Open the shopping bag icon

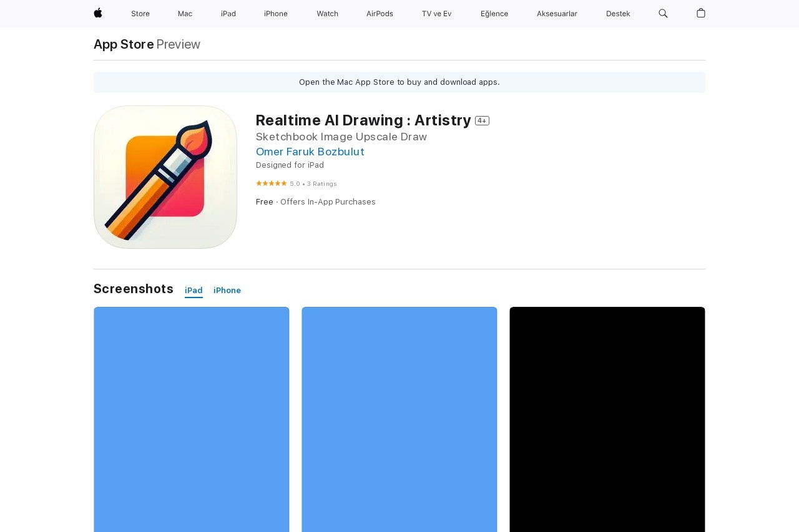click(x=701, y=13)
